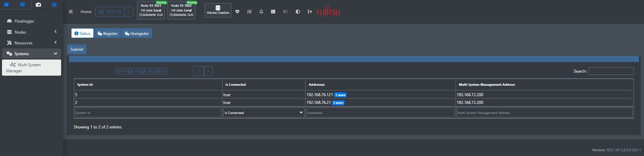Export table as JSON

(x=122, y=71)
